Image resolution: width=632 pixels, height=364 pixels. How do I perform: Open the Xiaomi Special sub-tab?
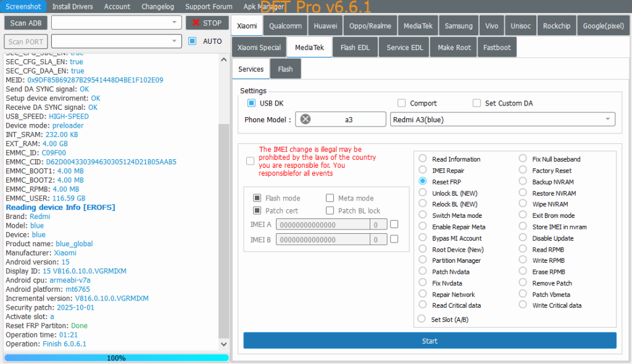(x=259, y=47)
